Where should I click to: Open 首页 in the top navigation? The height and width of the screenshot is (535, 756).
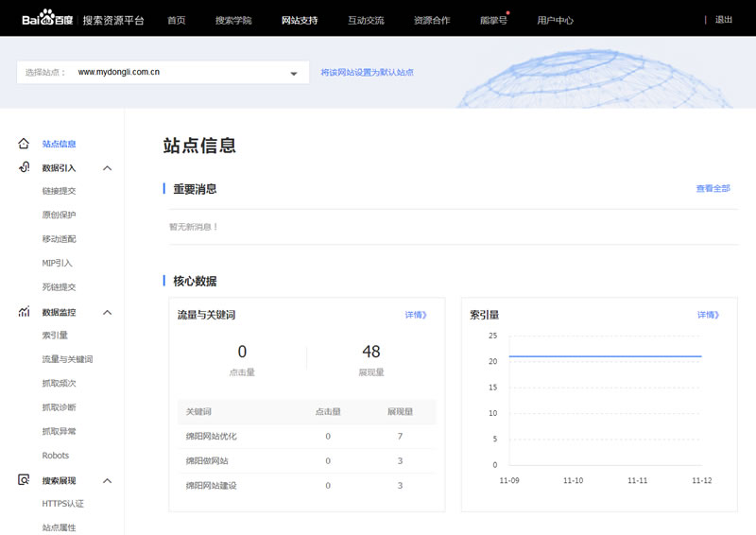(176, 20)
